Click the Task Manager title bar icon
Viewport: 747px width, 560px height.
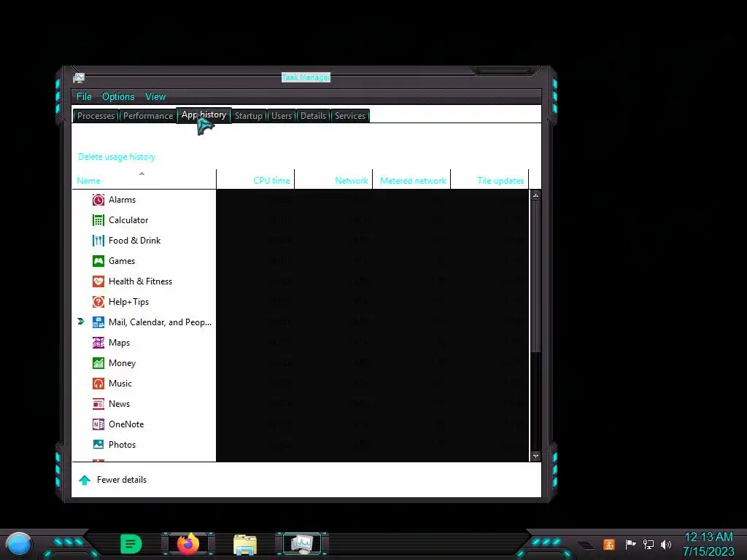tap(79, 77)
